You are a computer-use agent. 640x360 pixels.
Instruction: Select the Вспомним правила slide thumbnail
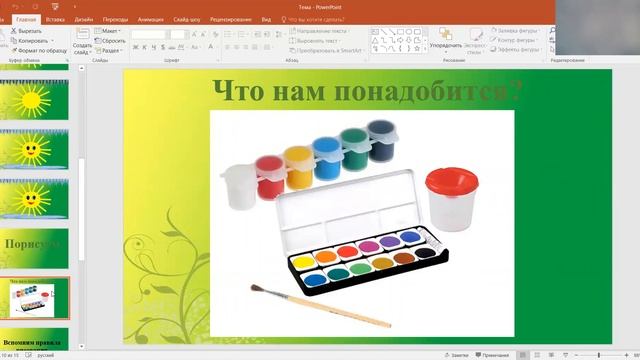34,339
